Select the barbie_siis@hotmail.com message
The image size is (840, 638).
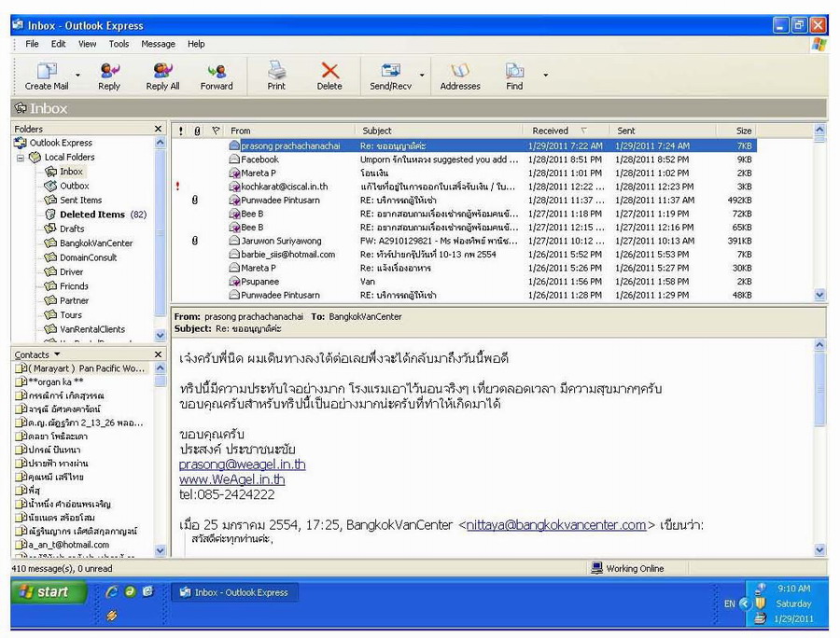point(464,255)
